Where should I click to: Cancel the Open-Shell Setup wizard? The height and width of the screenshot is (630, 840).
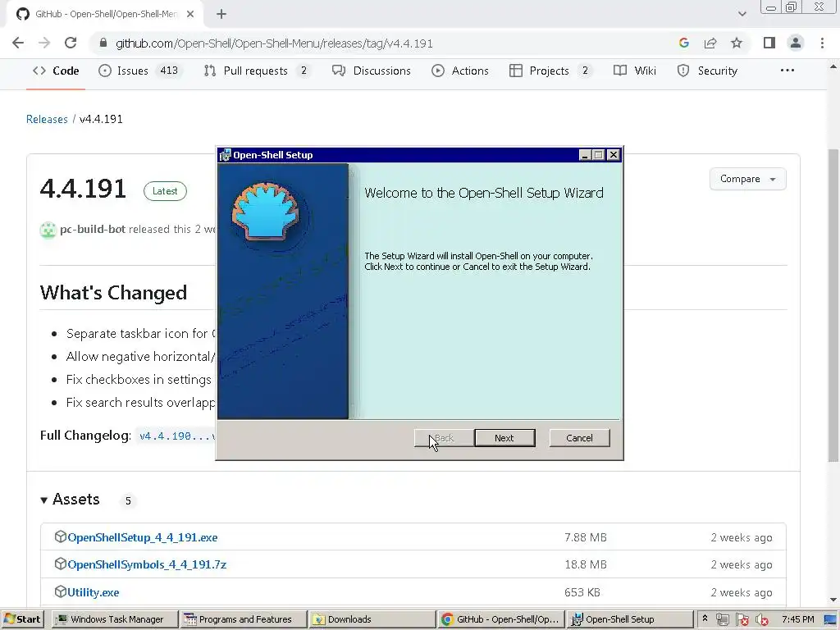pyautogui.click(x=579, y=438)
